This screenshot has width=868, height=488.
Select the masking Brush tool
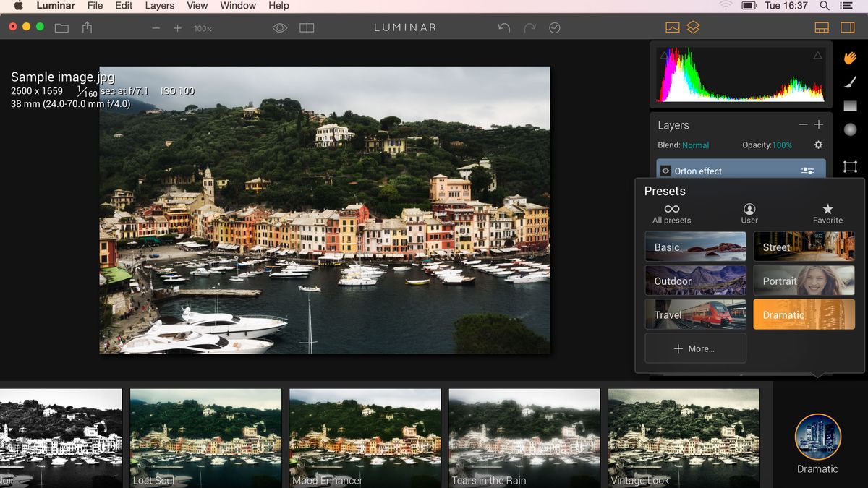[x=851, y=83]
